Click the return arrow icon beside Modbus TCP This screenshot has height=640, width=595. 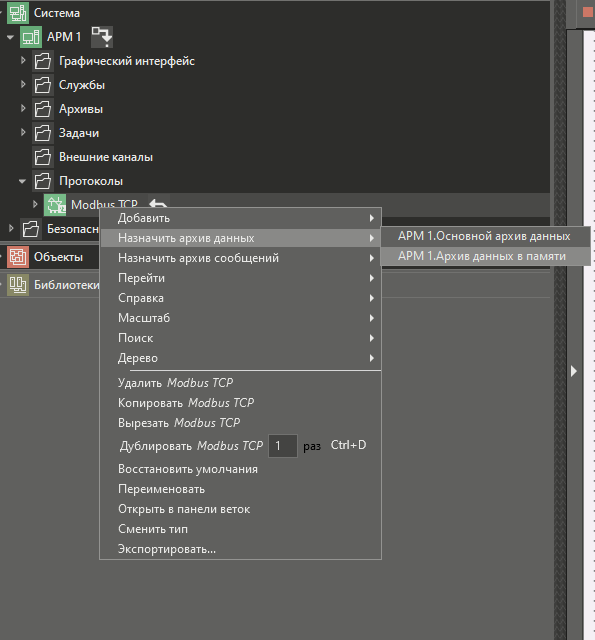pos(158,203)
